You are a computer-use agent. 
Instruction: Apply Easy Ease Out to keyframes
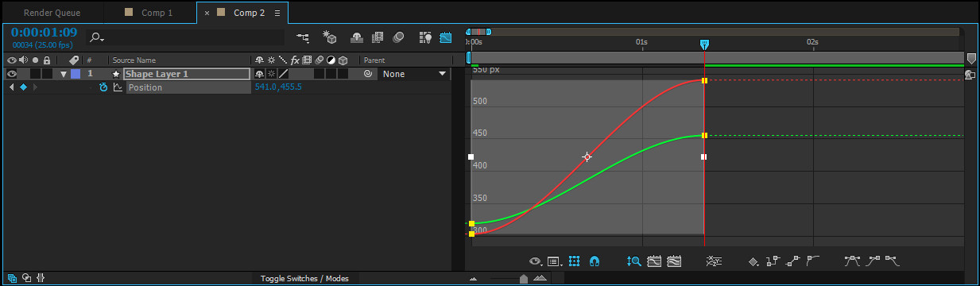tap(893, 261)
